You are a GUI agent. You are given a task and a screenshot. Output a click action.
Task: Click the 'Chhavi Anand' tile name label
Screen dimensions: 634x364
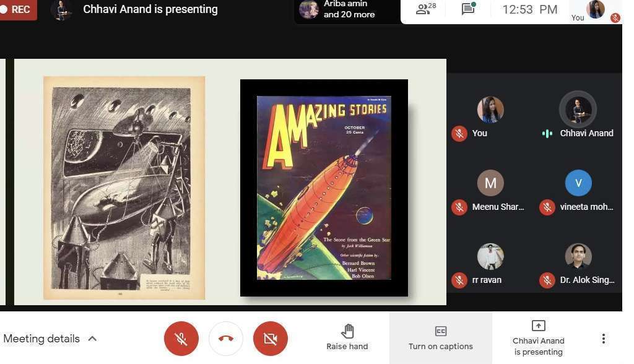[x=587, y=133]
